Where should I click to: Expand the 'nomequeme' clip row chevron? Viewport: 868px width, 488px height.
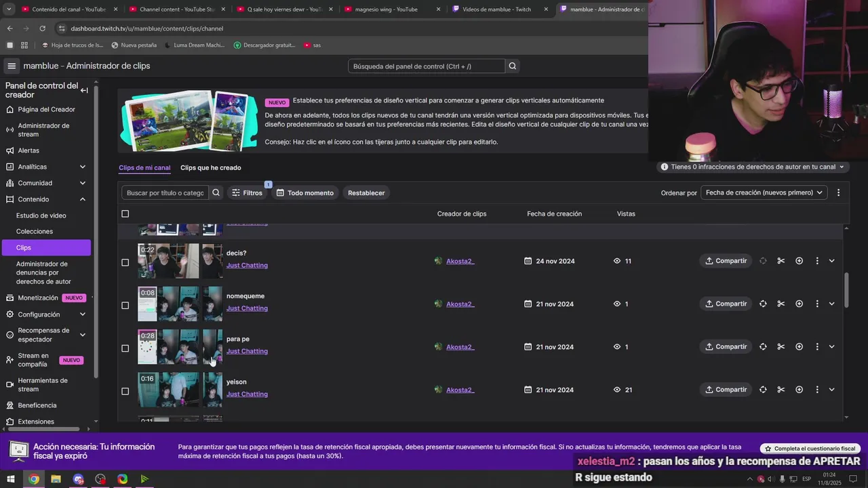click(831, 304)
